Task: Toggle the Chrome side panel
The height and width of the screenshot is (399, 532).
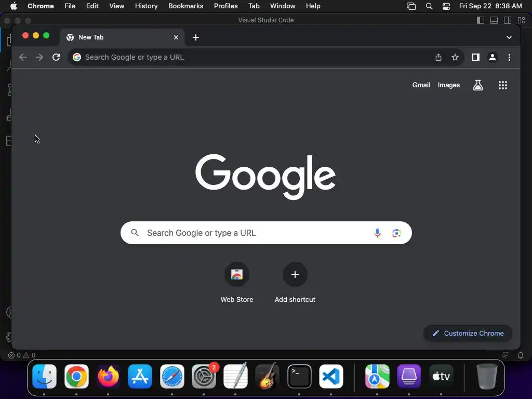Action: [x=476, y=57]
